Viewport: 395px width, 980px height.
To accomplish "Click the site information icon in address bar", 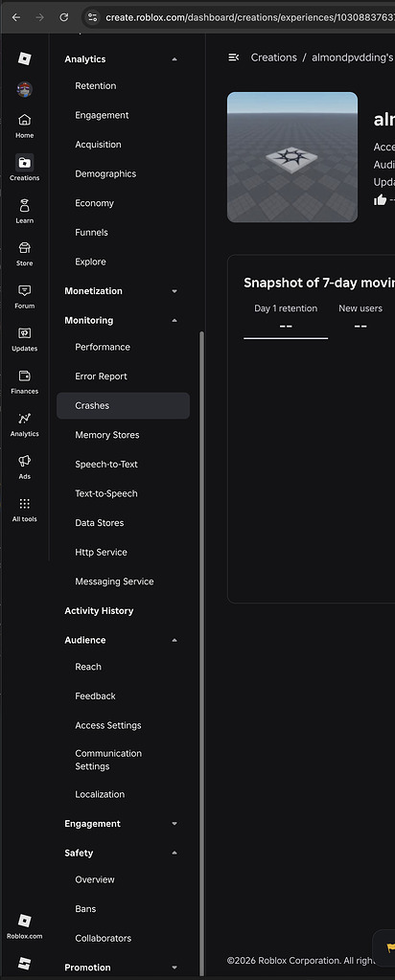I will point(93,17).
